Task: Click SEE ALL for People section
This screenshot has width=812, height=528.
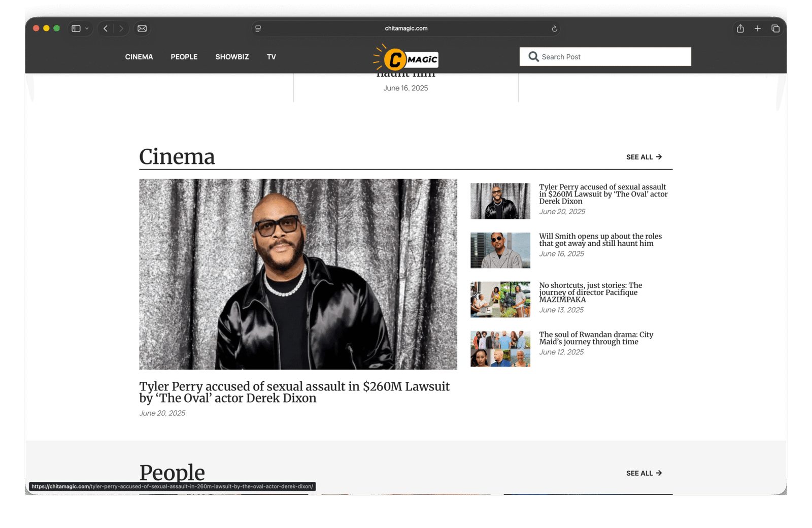Action: tap(644, 473)
